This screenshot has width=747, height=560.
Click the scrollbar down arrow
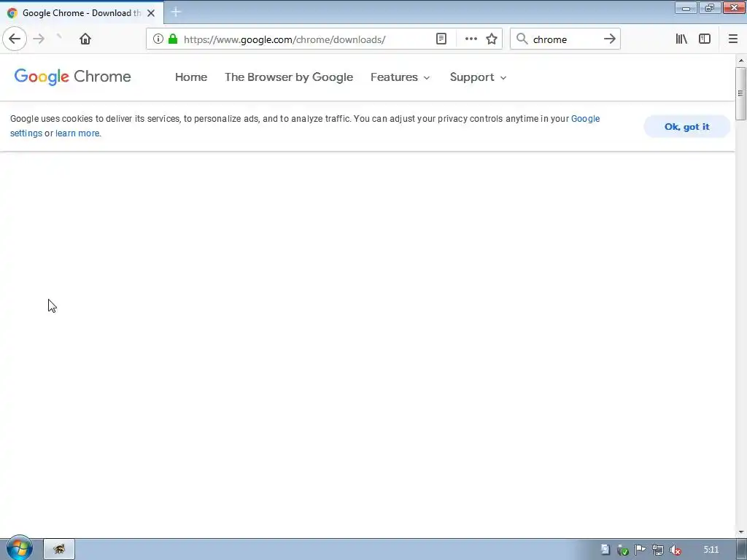tap(741, 532)
